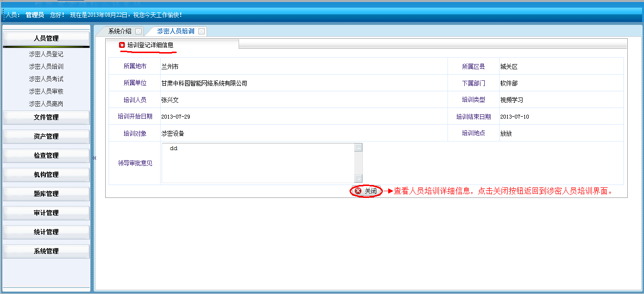
Task: Select the 涉密人员培训 tab
Action: [175, 32]
